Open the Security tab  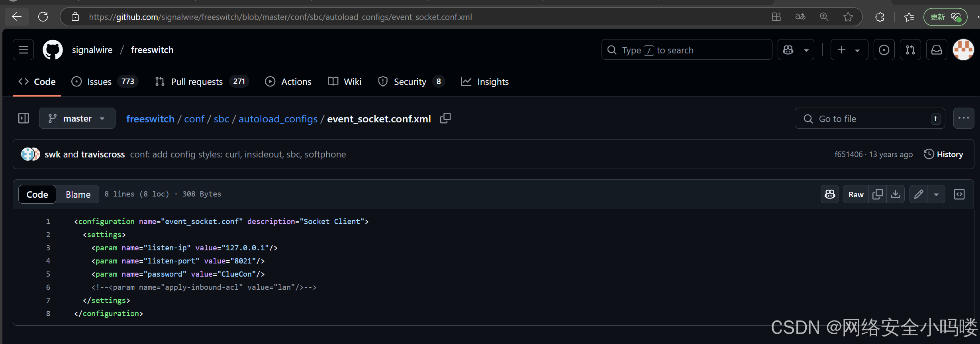click(412, 82)
